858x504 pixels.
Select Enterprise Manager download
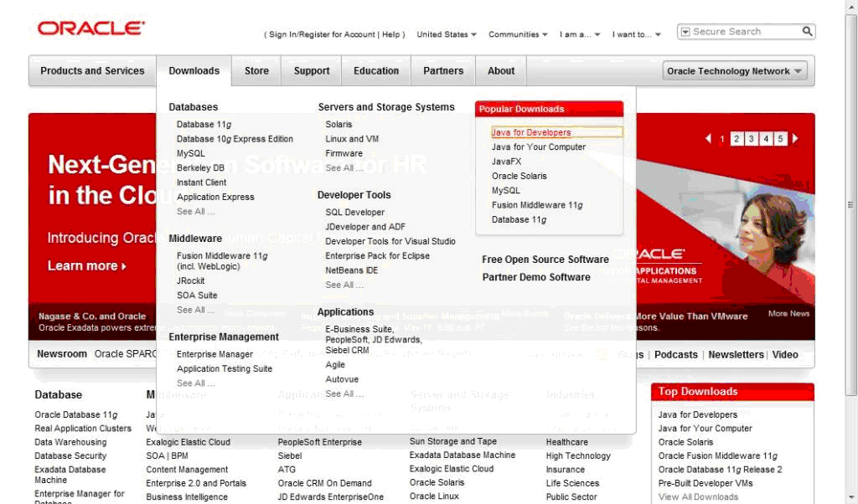pyautogui.click(x=214, y=354)
